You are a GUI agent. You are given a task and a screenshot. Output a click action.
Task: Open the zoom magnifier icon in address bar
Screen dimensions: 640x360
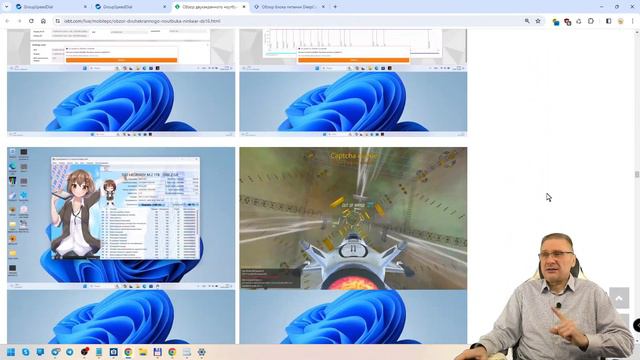click(x=527, y=21)
